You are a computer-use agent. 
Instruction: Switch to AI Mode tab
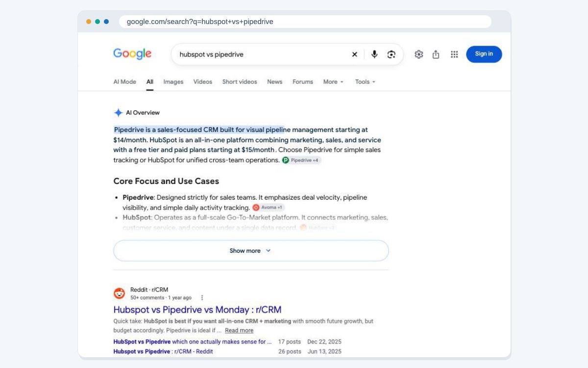(x=124, y=82)
